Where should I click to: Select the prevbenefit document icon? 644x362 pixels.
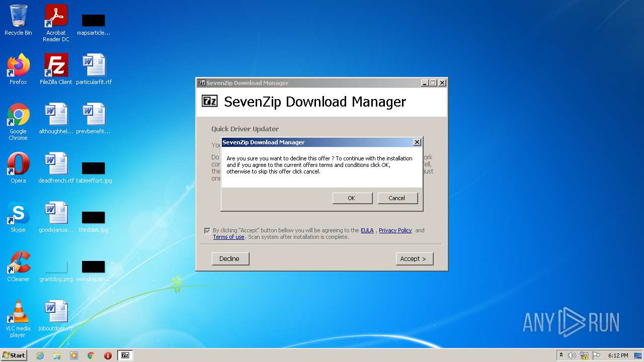pyautogui.click(x=94, y=119)
